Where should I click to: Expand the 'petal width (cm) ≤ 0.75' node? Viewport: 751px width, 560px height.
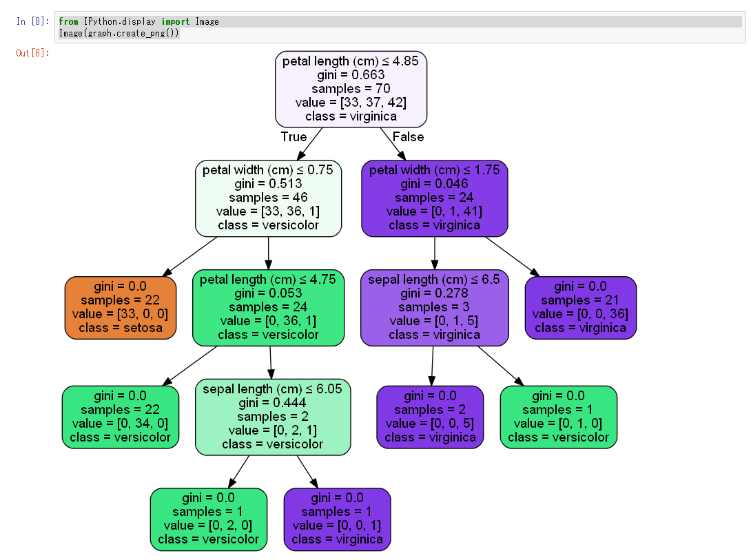click(x=268, y=198)
